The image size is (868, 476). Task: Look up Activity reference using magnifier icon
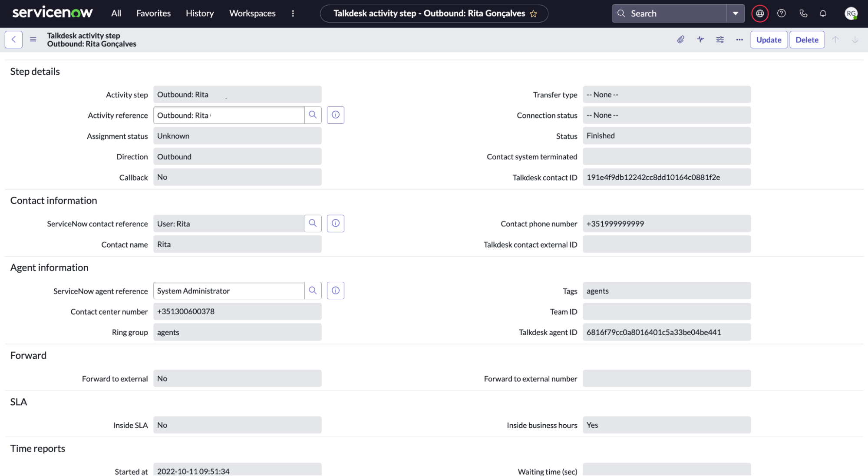tap(313, 115)
